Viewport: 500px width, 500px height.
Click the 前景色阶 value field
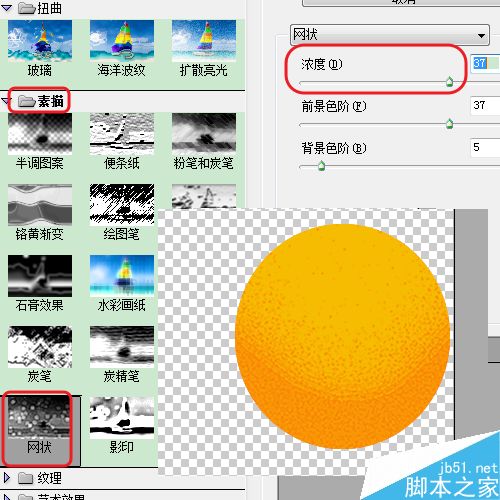485,105
